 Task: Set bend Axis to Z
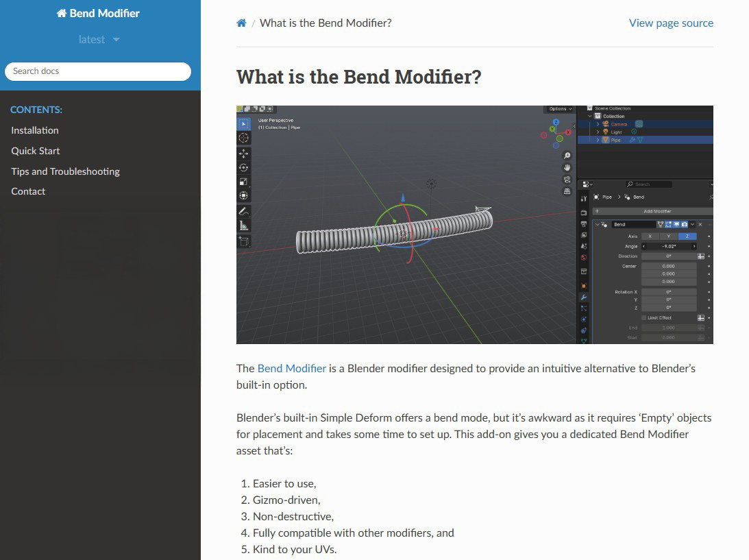687,236
